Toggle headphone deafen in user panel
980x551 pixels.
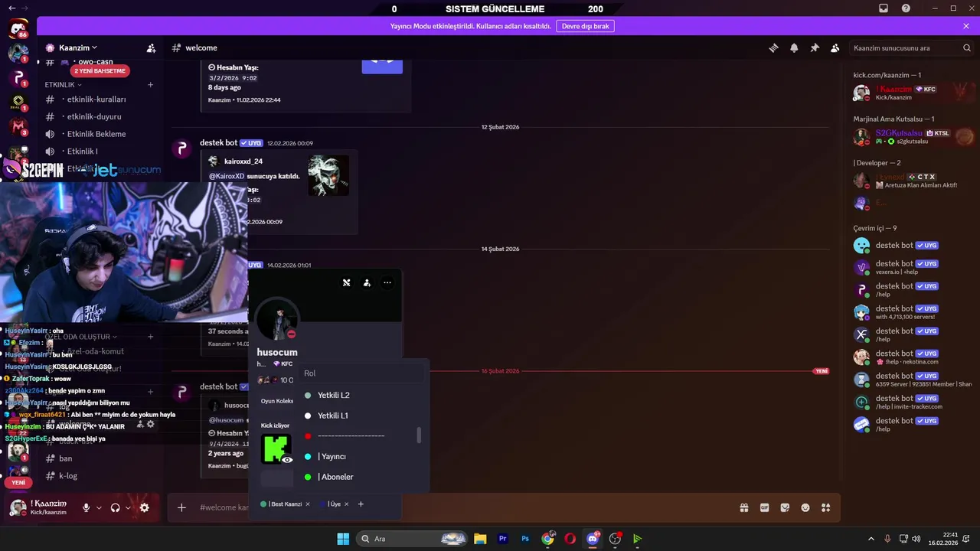[x=115, y=507]
